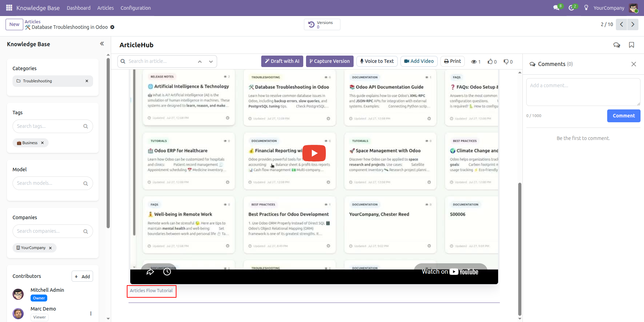Open the user avatar menu
The height and width of the screenshot is (322, 644).
pos(633,8)
